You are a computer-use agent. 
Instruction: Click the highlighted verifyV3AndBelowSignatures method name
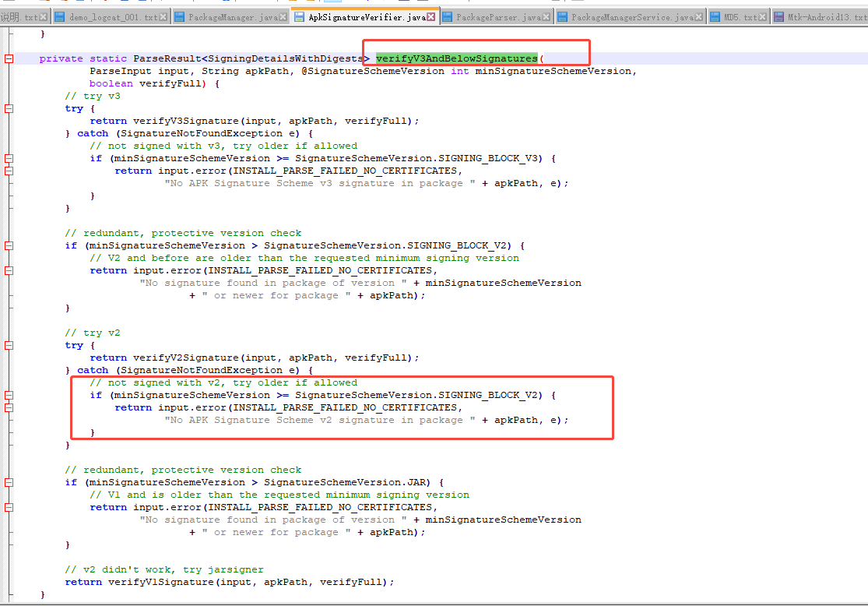(x=457, y=58)
